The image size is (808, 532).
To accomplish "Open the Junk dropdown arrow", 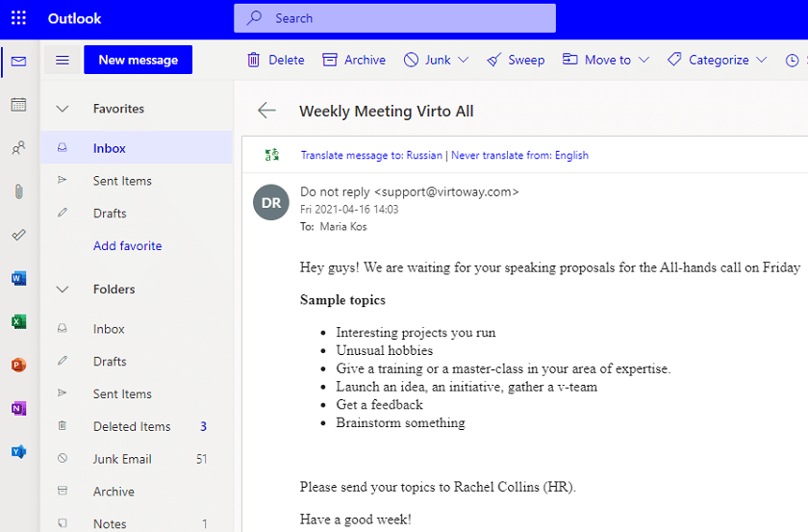I will [x=464, y=60].
